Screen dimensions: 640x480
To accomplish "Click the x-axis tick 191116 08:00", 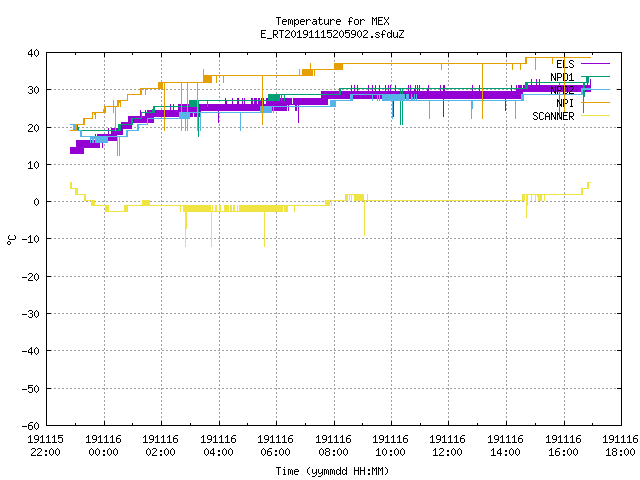I will (333, 446).
